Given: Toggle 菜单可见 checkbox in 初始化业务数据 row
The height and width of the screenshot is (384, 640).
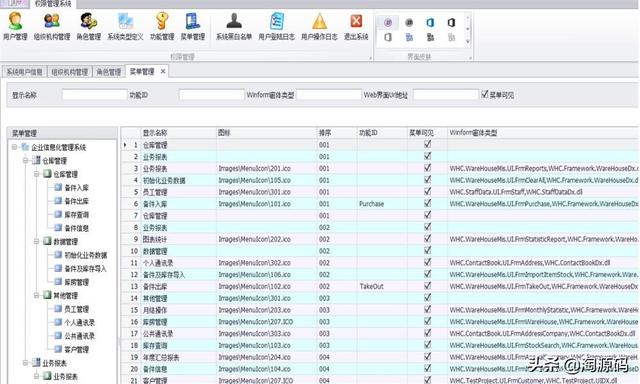Looking at the screenshot, I should click(x=427, y=179).
